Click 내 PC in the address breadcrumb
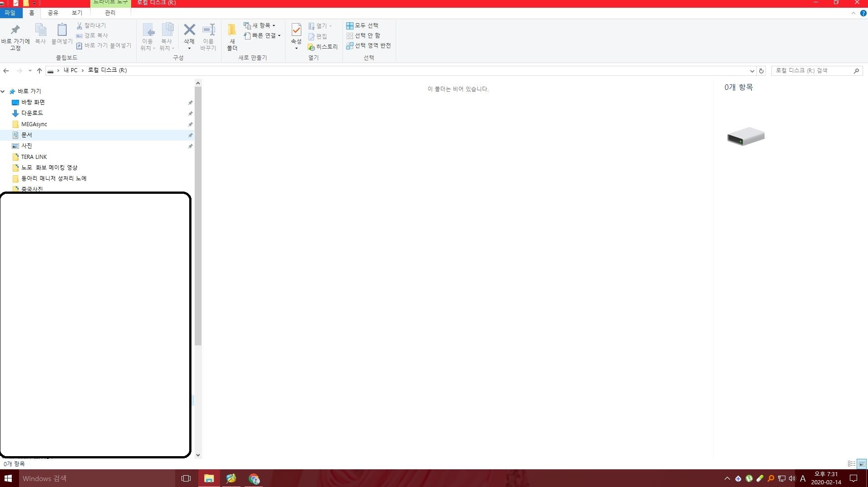 70,70
